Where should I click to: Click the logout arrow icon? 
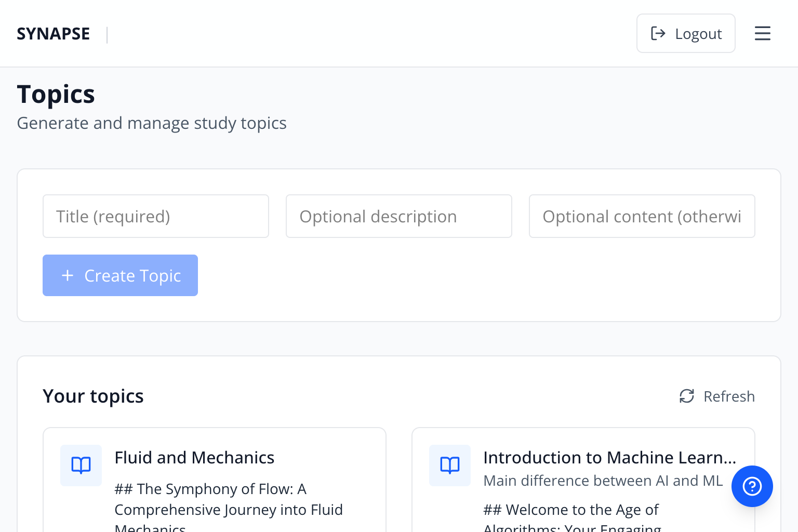pyautogui.click(x=658, y=33)
